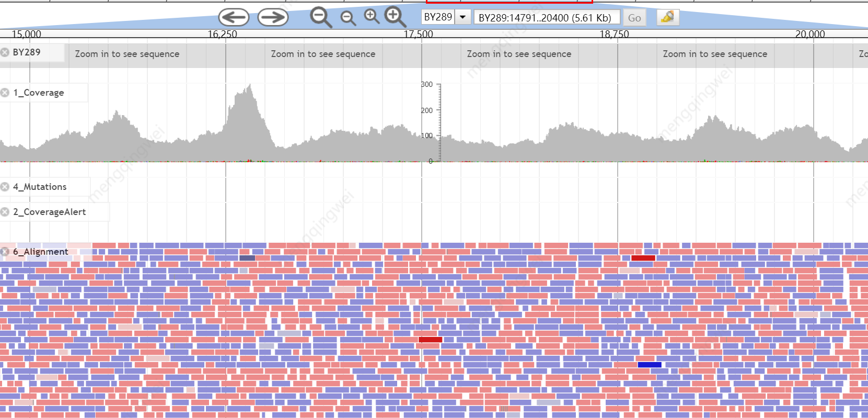Open the reference sequence dropdown arrow
This screenshot has width=868, height=418.
pos(462,17)
